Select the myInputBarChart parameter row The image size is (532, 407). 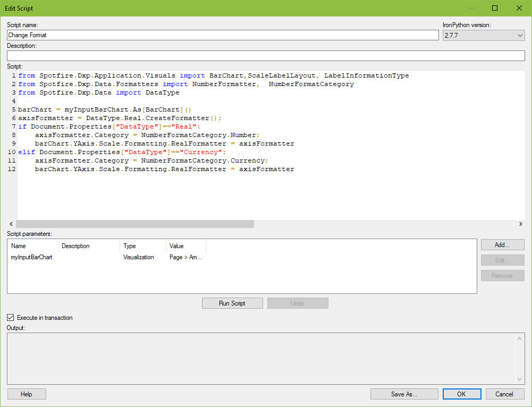click(x=32, y=257)
